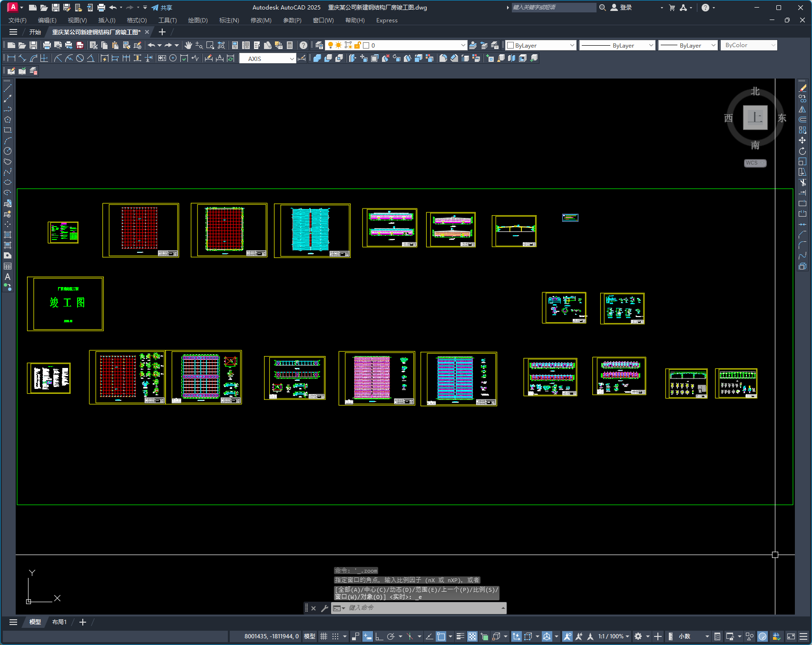Toggle drawing grid display
The image size is (812, 645).
point(324,636)
